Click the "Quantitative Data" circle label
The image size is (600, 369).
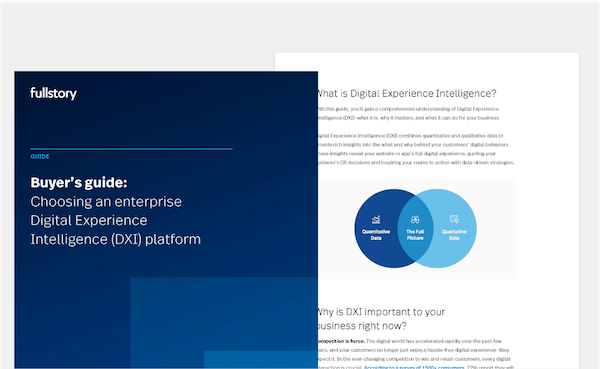[376, 235]
